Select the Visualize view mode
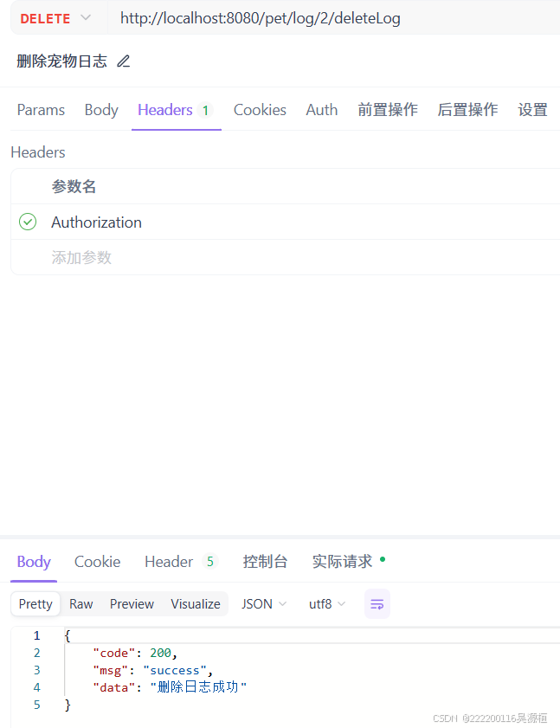This screenshot has width=560, height=728. [196, 604]
